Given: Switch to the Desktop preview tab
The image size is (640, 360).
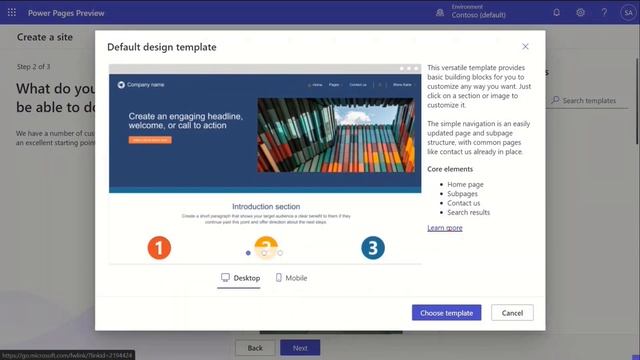Looking at the screenshot, I should [240, 278].
